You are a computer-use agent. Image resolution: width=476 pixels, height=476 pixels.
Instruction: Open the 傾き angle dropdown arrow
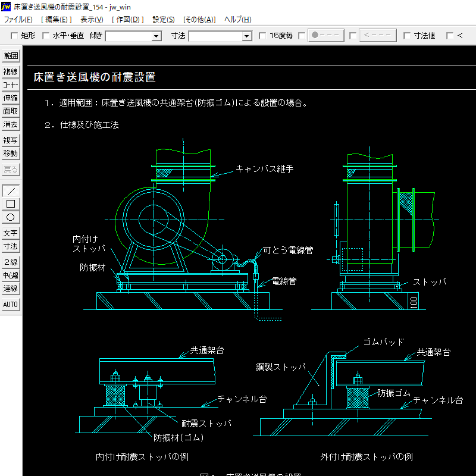[x=156, y=36]
